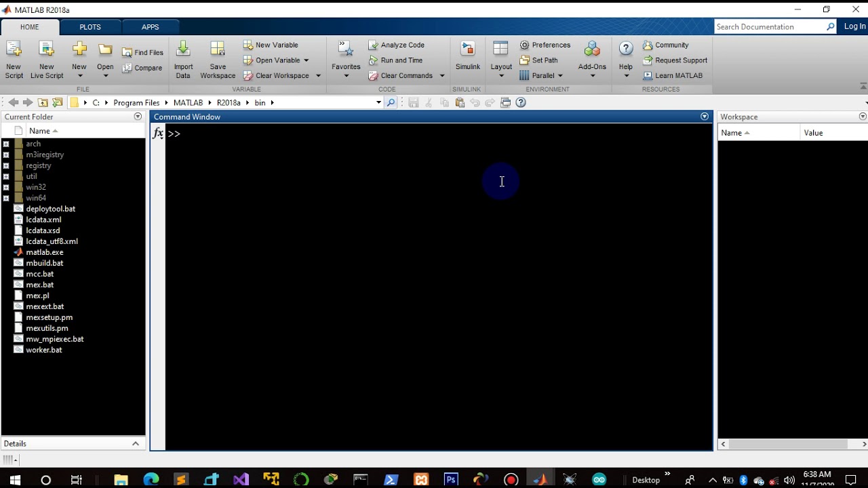This screenshot has height=488, width=868.
Task: Click Learn MATLAB
Action: coord(673,76)
